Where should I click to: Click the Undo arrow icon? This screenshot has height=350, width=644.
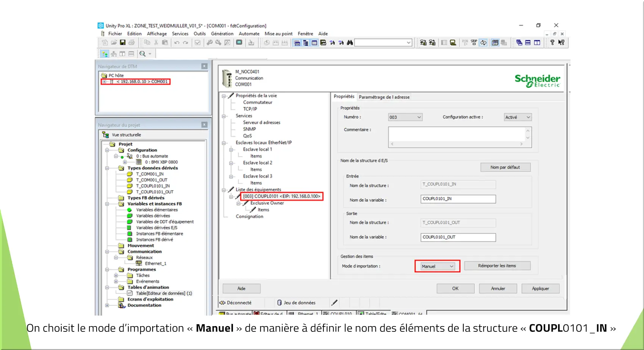point(177,42)
